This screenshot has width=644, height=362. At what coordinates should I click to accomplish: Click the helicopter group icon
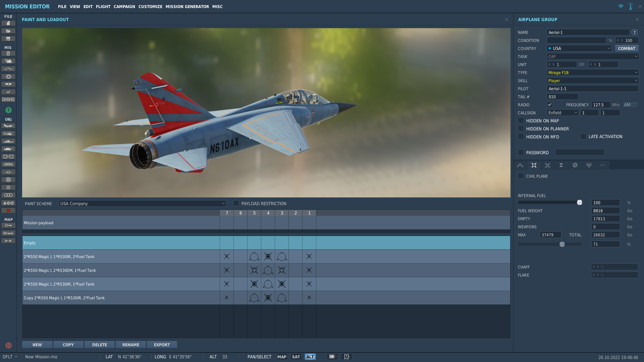(8, 133)
